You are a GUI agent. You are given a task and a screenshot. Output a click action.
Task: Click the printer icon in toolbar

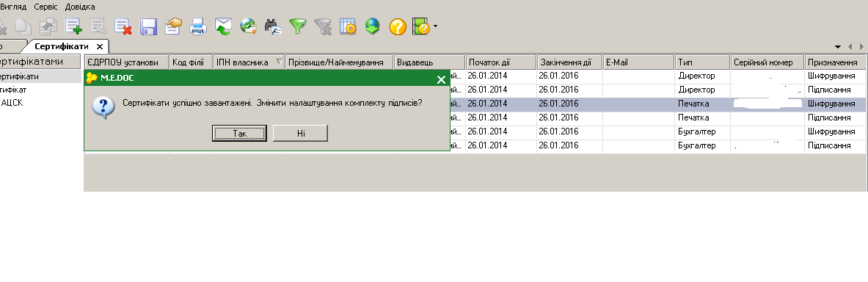[x=198, y=26]
